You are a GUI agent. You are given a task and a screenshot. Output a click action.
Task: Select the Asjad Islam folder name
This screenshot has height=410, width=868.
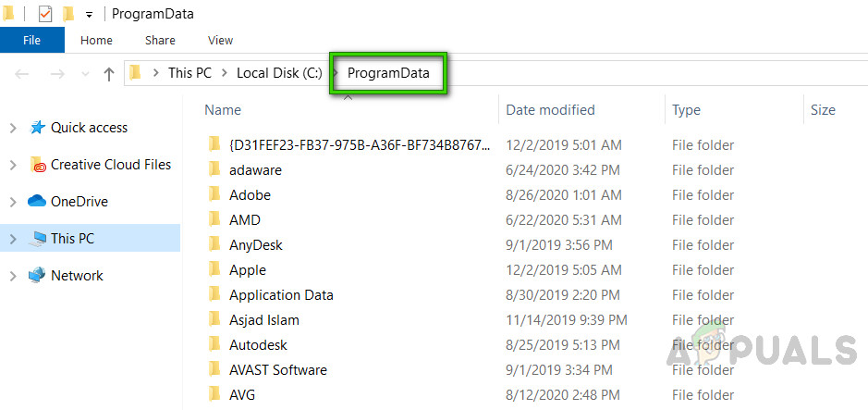pyautogui.click(x=264, y=319)
